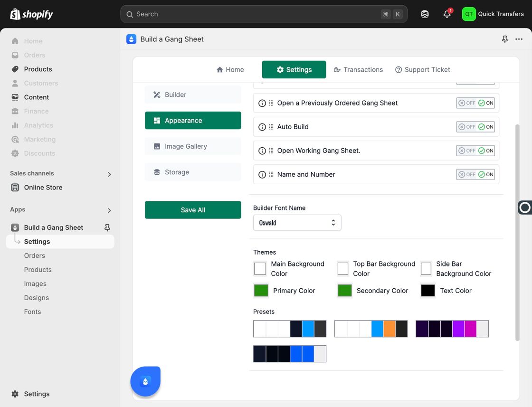Grab the drag handle for Auto Build
This screenshot has height=407, width=532.
pos(271,127)
